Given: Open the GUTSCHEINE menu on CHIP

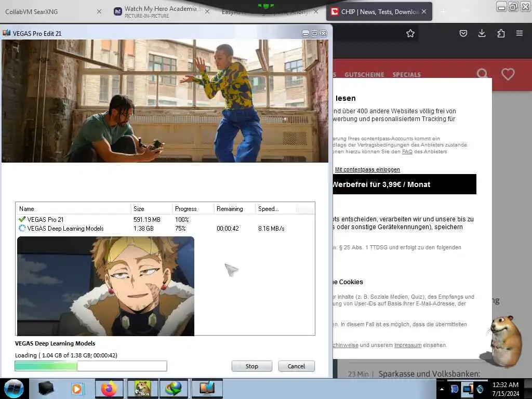Looking at the screenshot, I should point(364,75).
